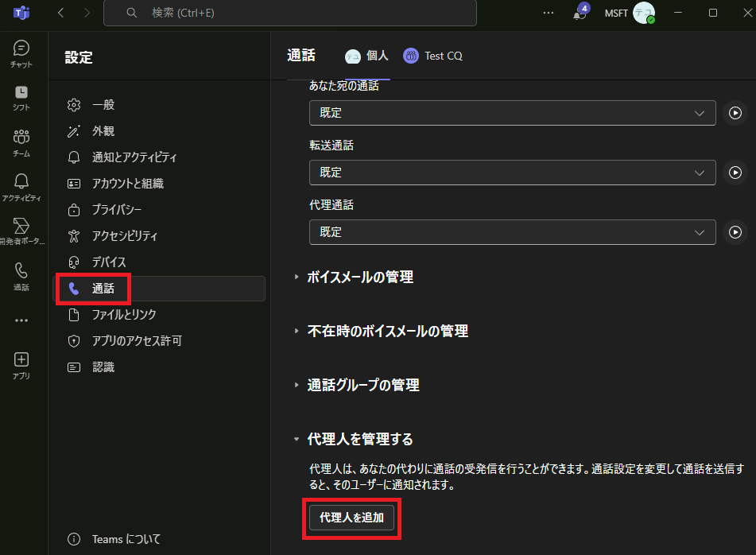Open the MSFT profile avatar
The width and height of the screenshot is (756, 555).
coord(644,13)
